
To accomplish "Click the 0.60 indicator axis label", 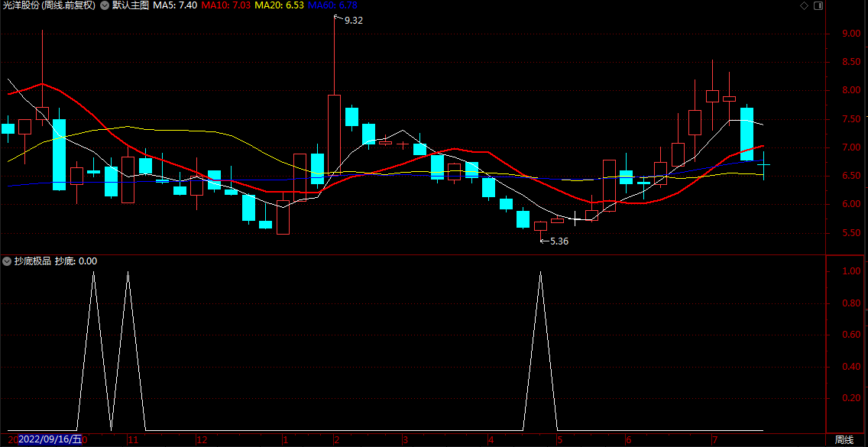I will (x=851, y=335).
